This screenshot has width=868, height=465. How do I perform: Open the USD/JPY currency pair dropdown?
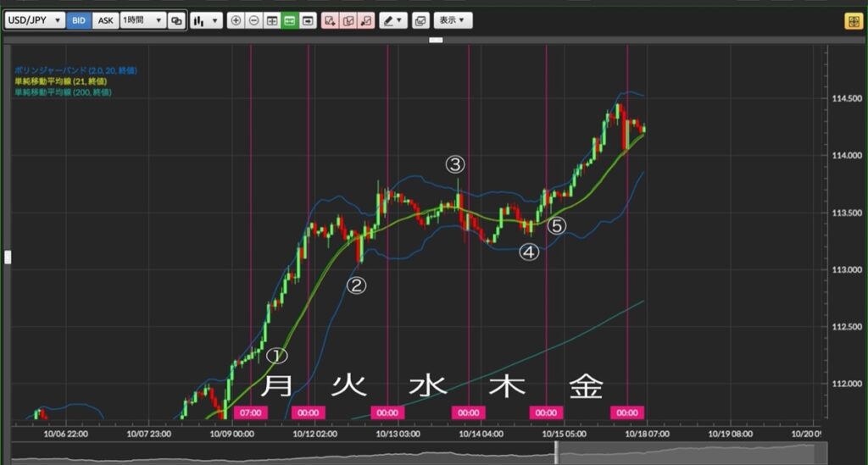35,20
